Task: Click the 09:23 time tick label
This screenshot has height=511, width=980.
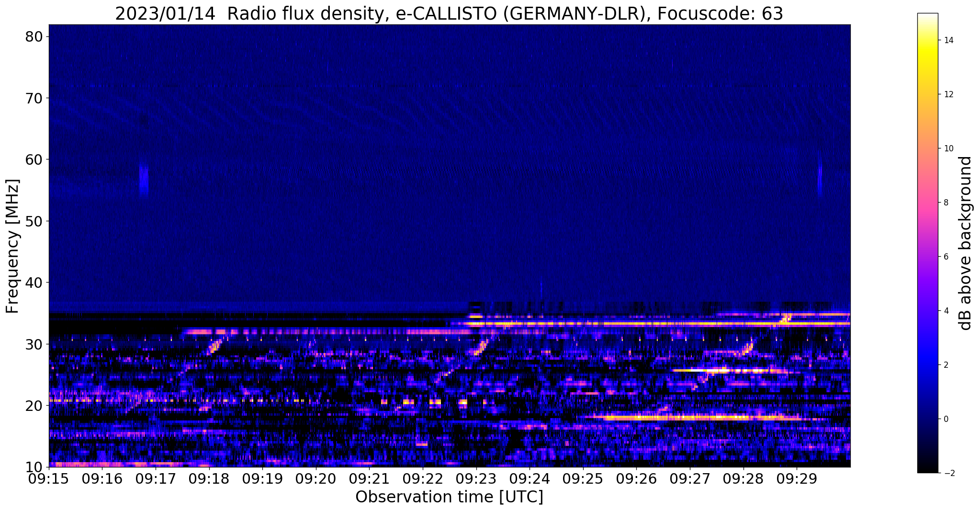Action: tap(476, 478)
